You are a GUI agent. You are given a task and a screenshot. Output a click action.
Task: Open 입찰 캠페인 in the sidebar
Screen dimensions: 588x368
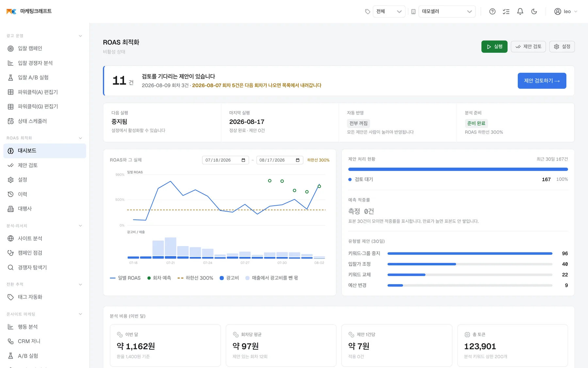[45, 48]
